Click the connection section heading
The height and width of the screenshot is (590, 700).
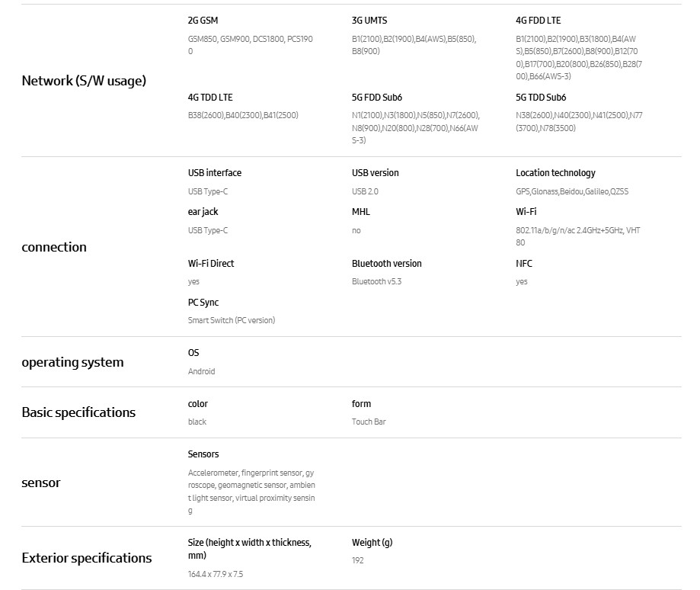coord(54,247)
